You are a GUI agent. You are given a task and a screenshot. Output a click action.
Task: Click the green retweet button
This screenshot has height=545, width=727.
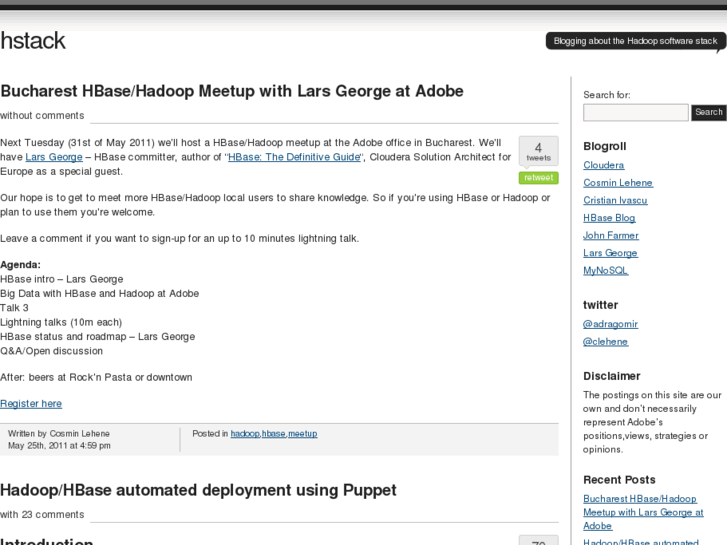[x=538, y=178]
